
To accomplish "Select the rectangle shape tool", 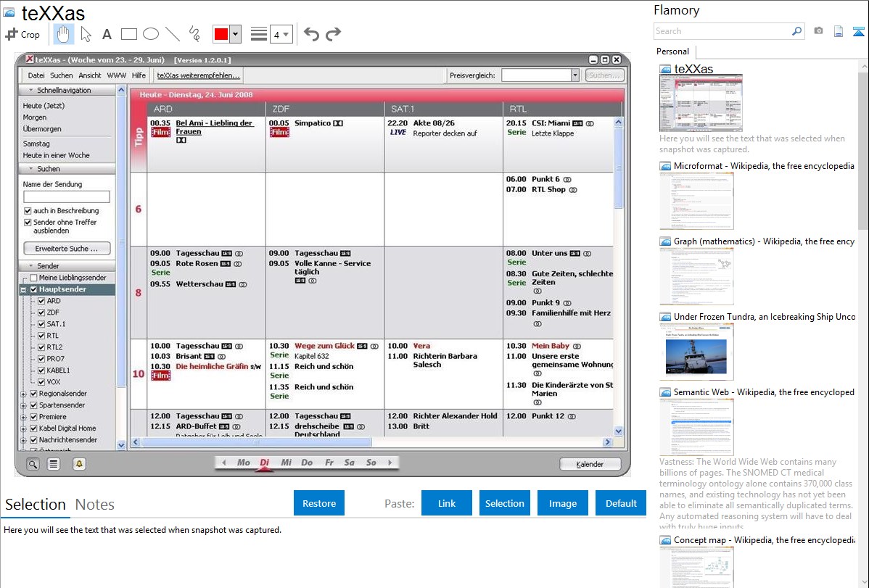I will [x=128, y=34].
